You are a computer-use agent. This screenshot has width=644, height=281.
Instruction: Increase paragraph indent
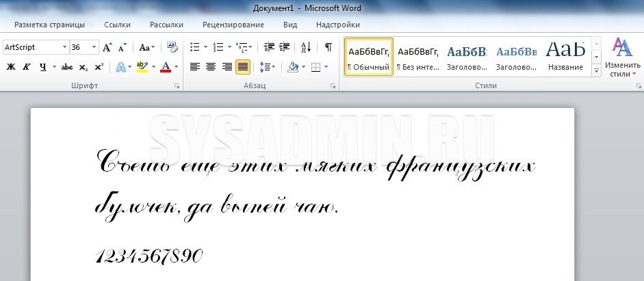[284, 47]
